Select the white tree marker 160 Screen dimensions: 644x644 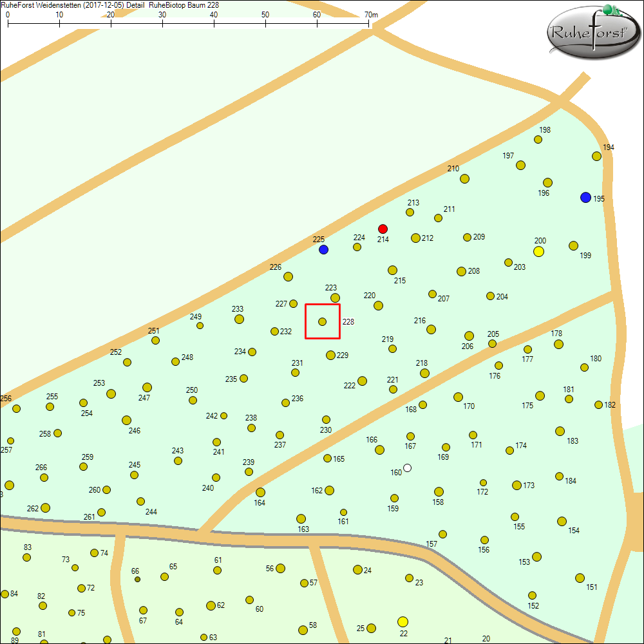coord(407,468)
